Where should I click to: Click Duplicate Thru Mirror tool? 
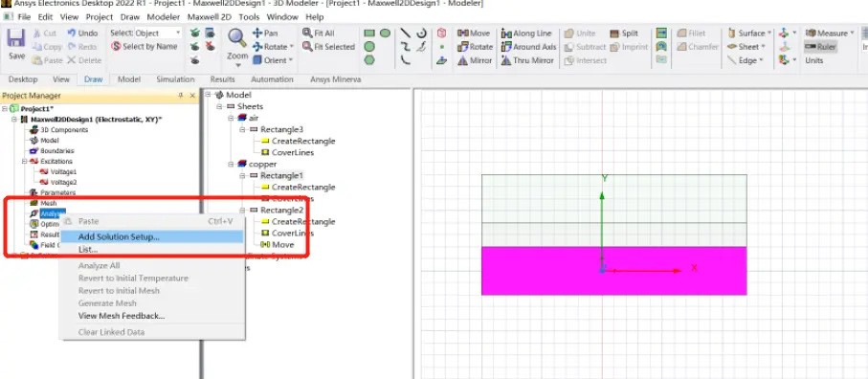coord(528,61)
